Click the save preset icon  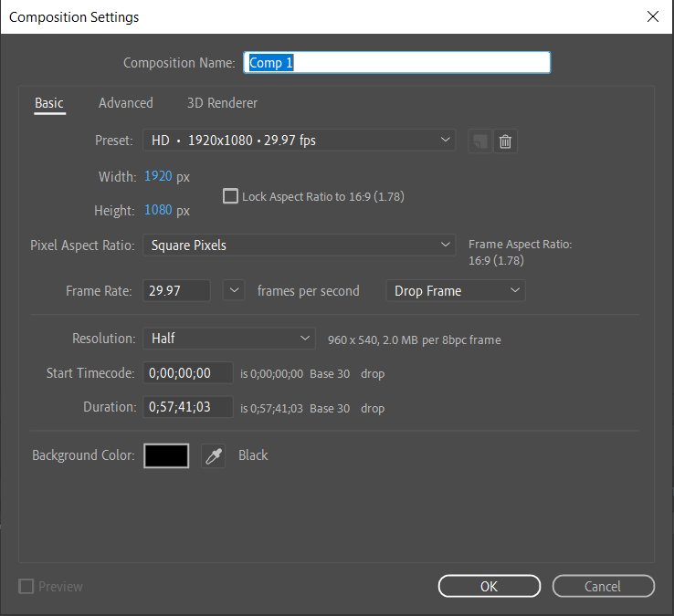click(x=479, y=141)
